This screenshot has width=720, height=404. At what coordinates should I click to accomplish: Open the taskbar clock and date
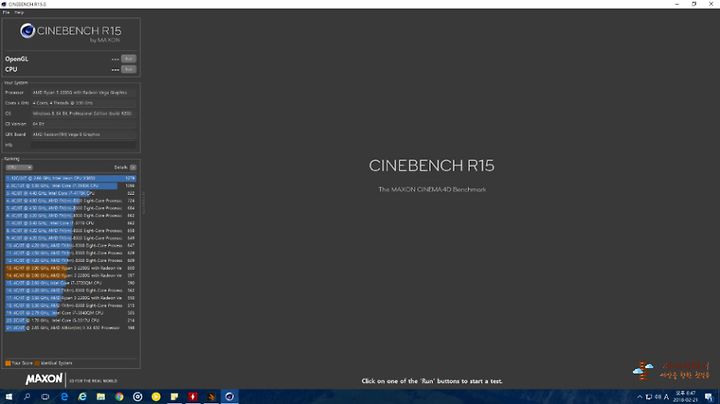(x=686, y=397)
